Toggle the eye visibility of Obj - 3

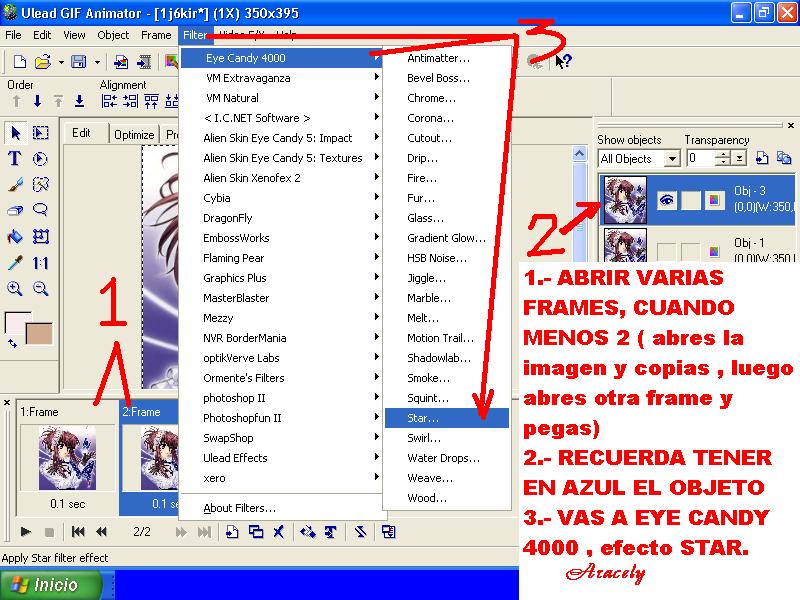tap(666, 200)
